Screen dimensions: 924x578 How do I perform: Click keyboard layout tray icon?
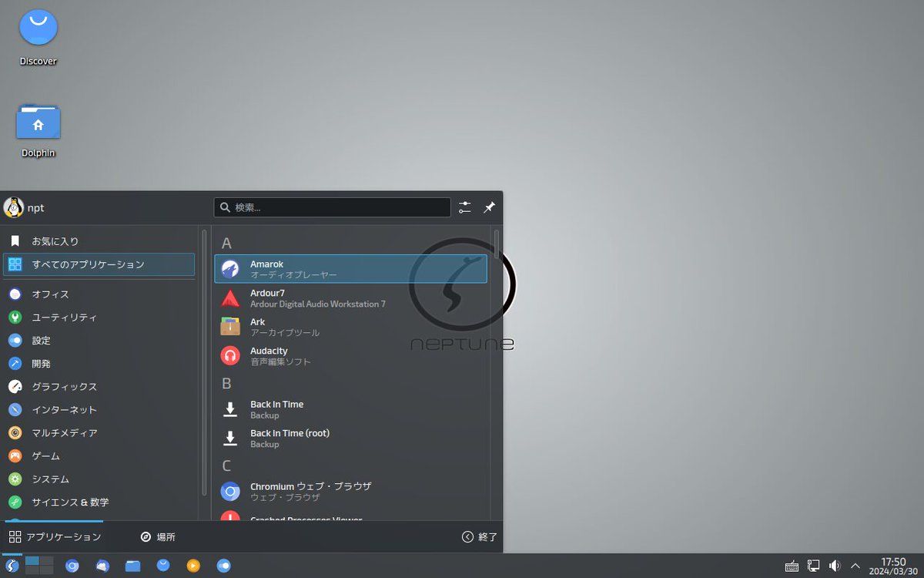click(x=792, y=566)
